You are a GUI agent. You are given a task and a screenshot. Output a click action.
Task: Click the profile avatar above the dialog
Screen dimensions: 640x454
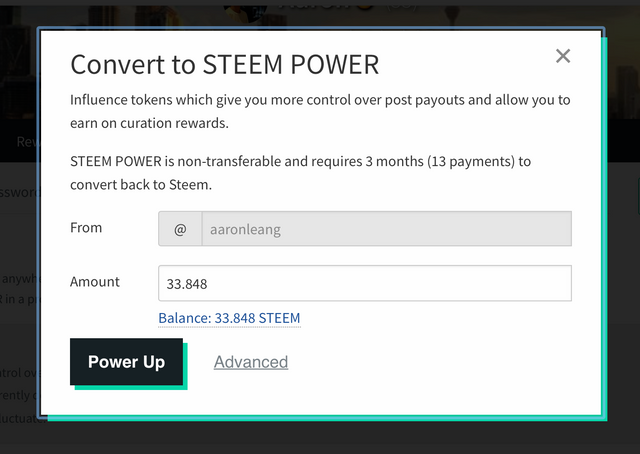point(245,11)
